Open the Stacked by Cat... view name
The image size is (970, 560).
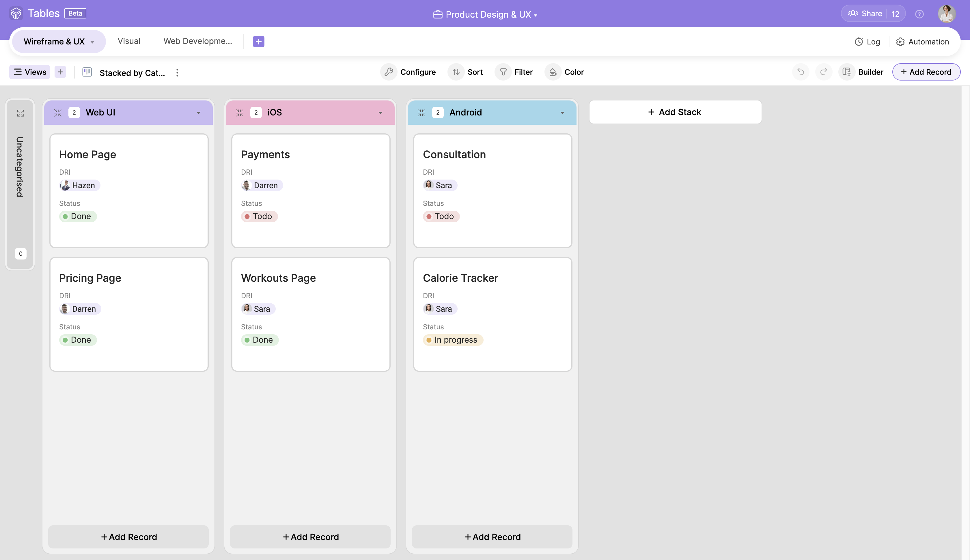point(132,73)
